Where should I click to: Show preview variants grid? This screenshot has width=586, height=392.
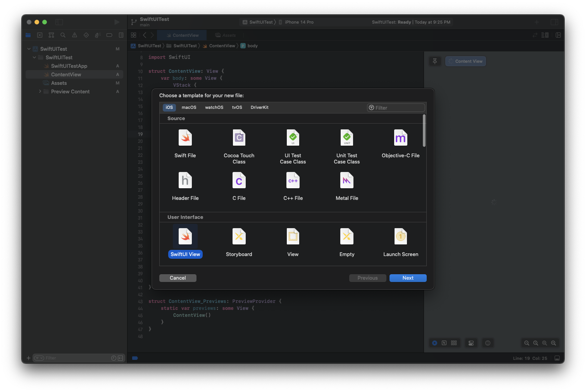[x=454, y=343]
